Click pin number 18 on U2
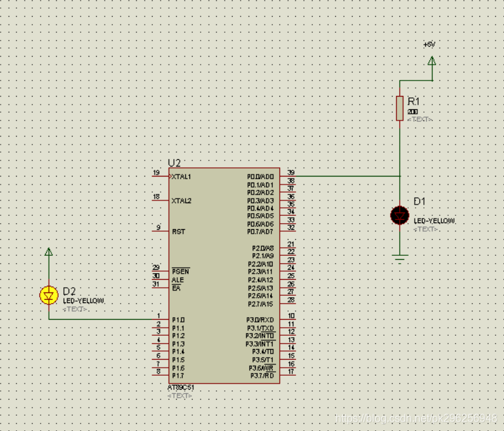The width and height of the screenshot is (504, 431). click(156, 197)
